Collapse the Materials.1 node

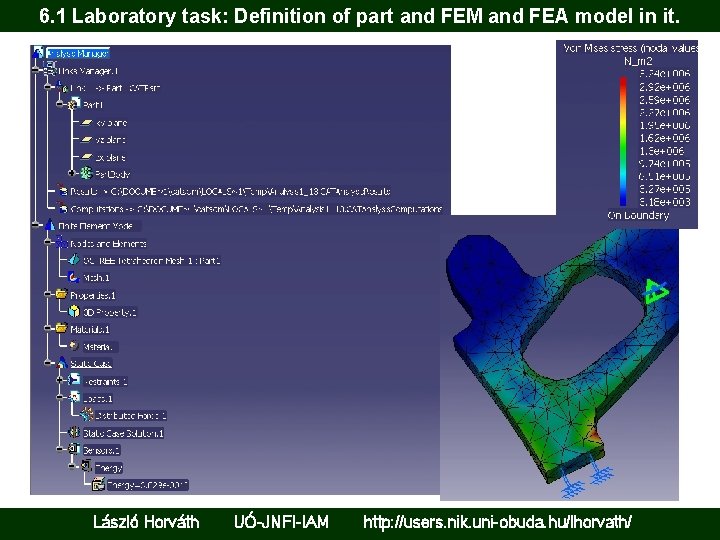(x=48, y=328)
